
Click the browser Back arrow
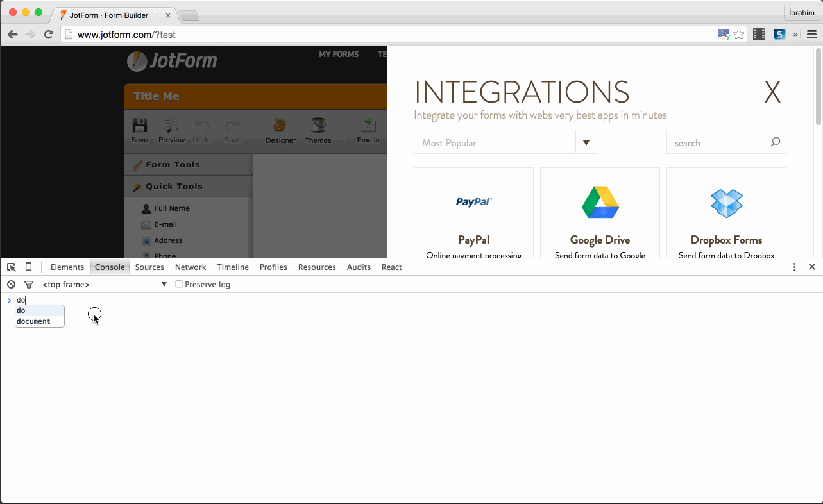point(12,35)
